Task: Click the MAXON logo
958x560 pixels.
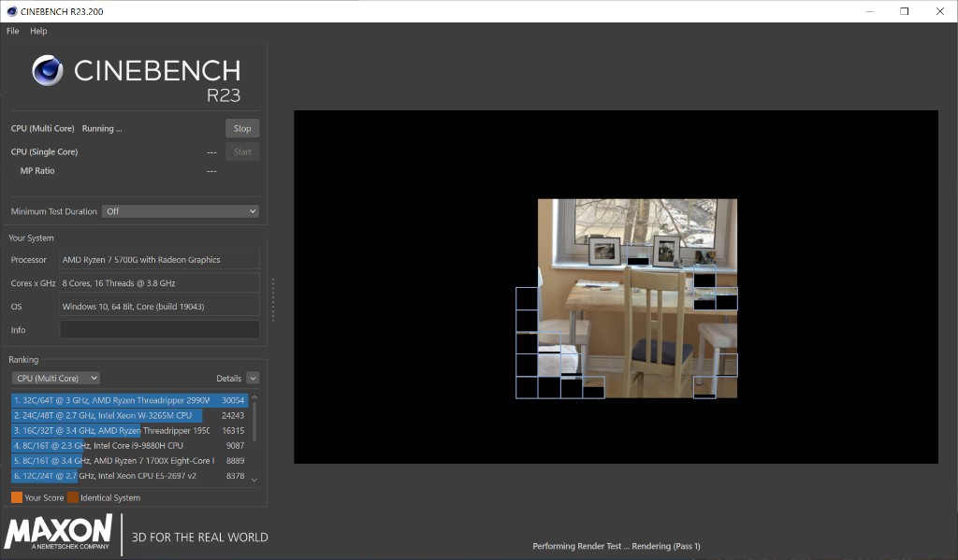Action: pos(58,534)
